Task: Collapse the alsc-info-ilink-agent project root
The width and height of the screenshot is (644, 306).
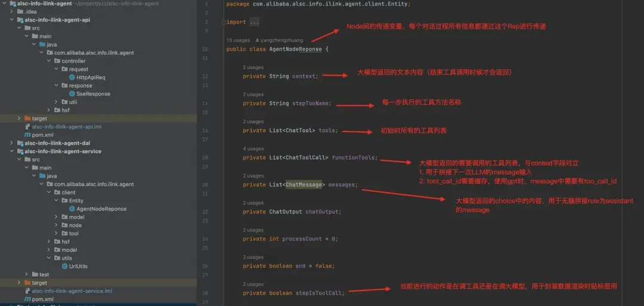Action: (x=4, y=4)
